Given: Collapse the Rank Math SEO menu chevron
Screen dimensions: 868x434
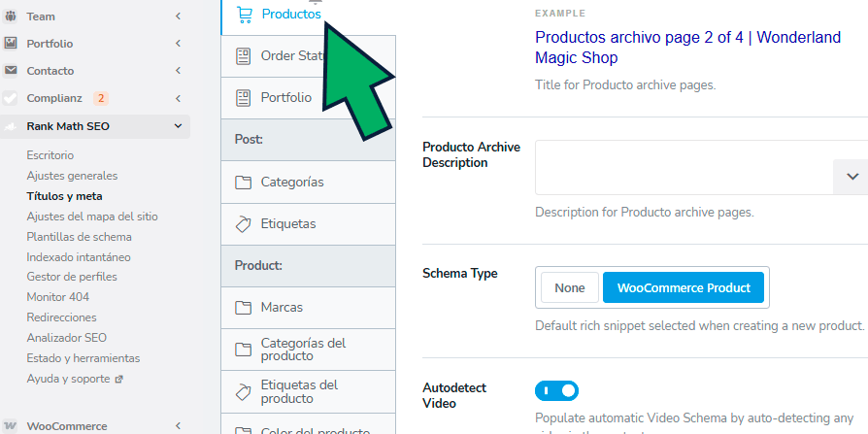Looking at the screenshot, I should pyautogui.click(x=179, y=126).
